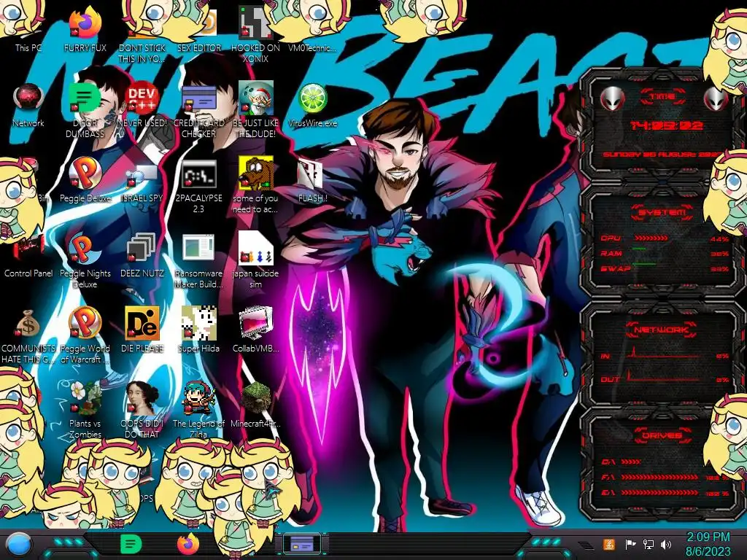Launch the Minecraft4Fr... block icon
The image size is (747, 560).
coord(255,405)
